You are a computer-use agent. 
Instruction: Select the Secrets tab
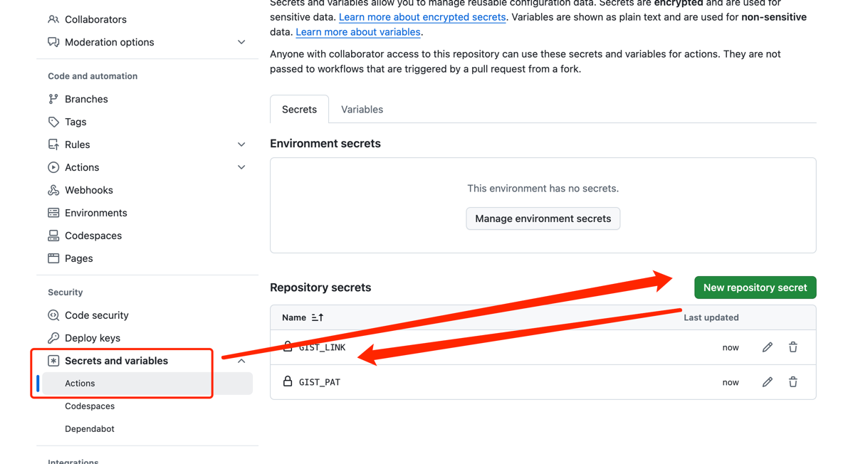tap(299, 110)
